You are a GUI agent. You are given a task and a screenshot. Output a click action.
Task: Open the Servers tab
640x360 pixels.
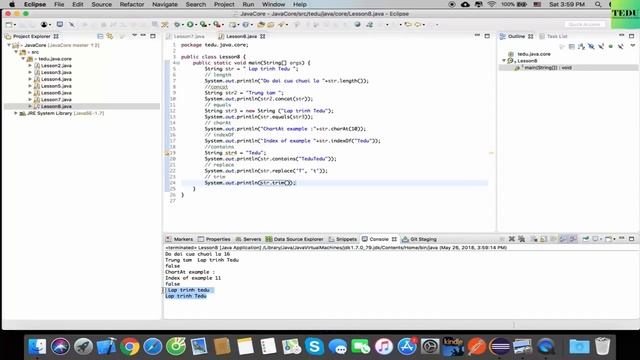[x=248, y=239]
